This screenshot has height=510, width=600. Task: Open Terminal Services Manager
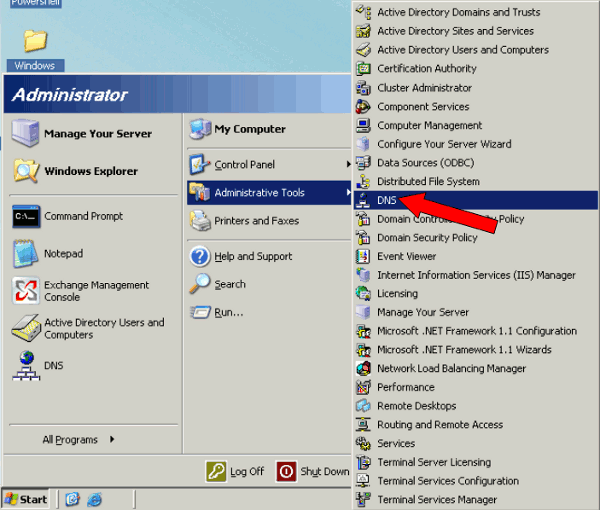click(476, 500)
